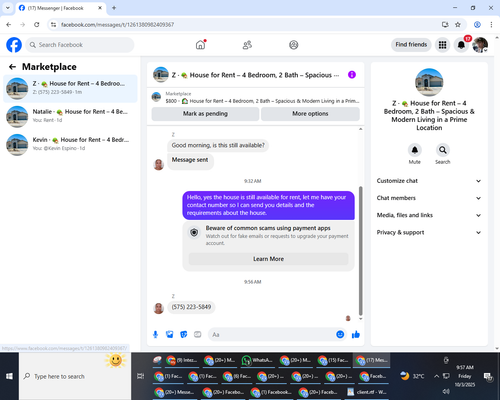The height and width of the screenshot is (400, 500).
Task: Open the notifications bell with badge
Action: tap(461, 45)
